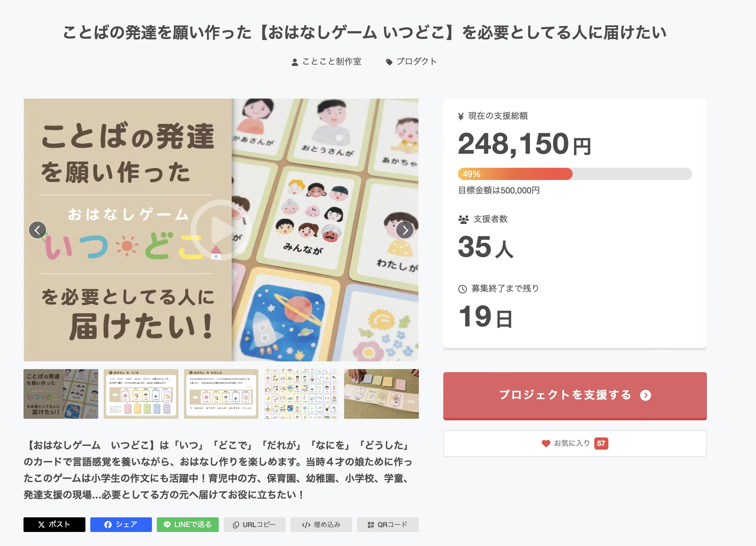Image resolution: width=756 pixels, height=546 pixels.
Task: Select the photo thumbnail of cards on table
Action: click(381, 394)
